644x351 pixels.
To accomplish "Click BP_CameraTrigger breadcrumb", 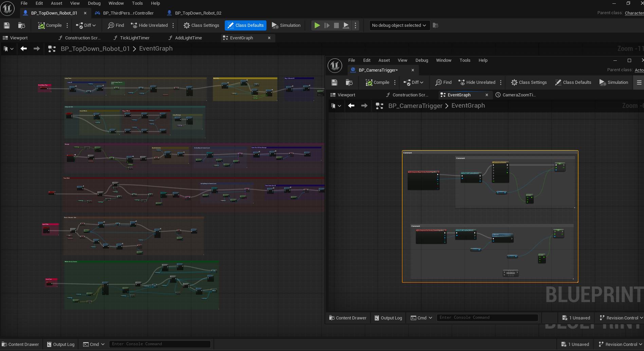I will tap(415, 106).
